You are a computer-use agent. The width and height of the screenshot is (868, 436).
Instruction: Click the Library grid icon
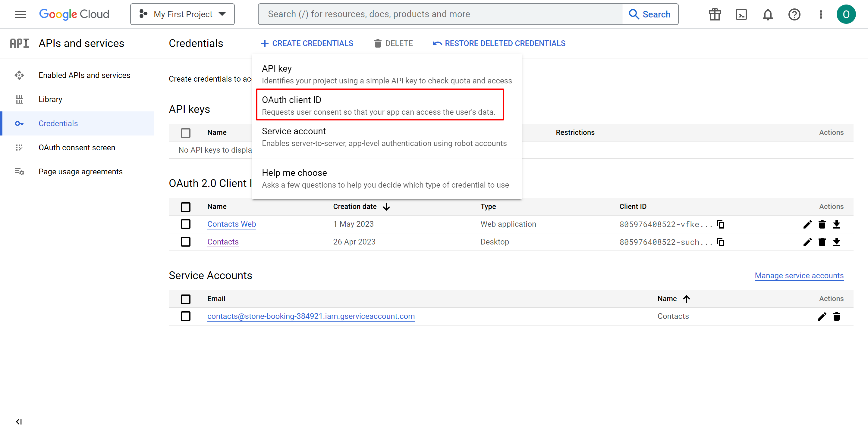point(19,99)
